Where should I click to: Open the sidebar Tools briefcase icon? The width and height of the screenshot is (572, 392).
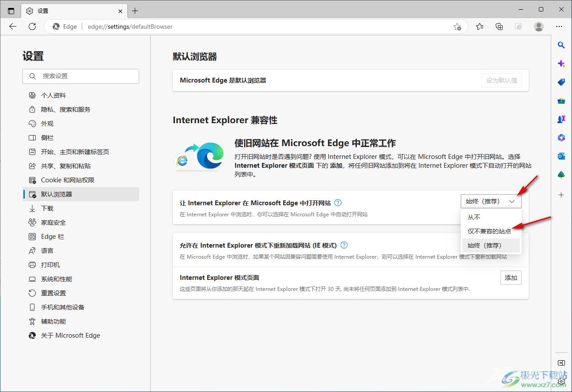(x=561, y=101)
